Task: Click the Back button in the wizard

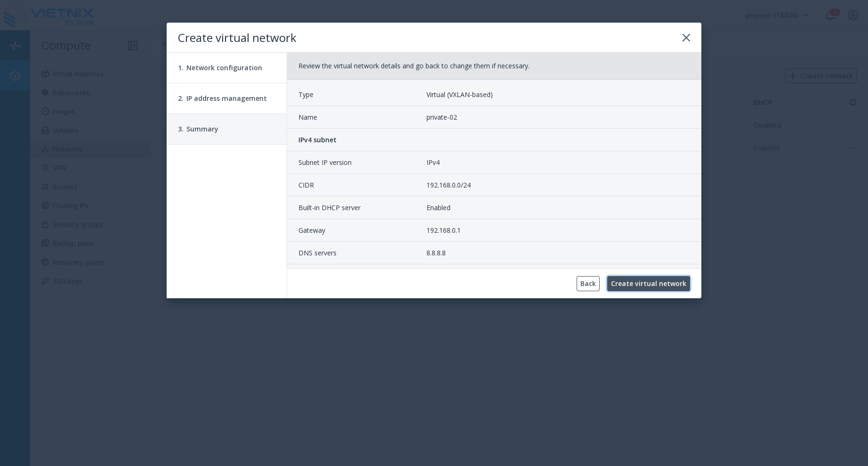Action: (x=588, y=284)
